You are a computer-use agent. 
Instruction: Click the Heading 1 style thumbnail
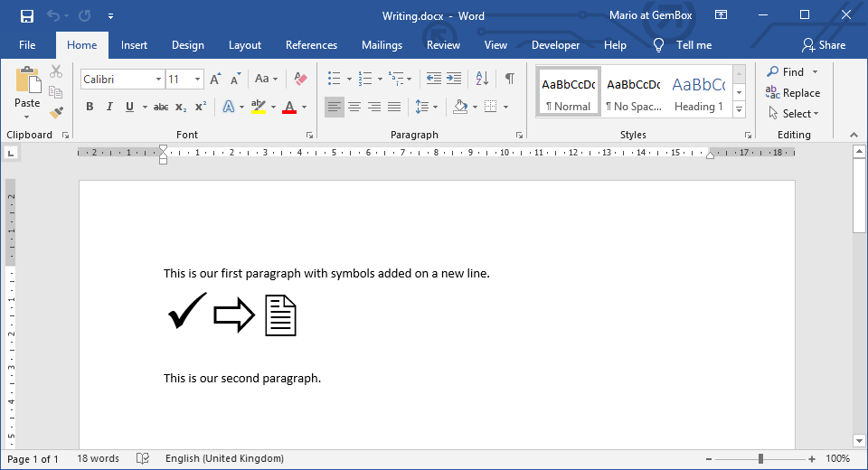[x=698, y=92]
